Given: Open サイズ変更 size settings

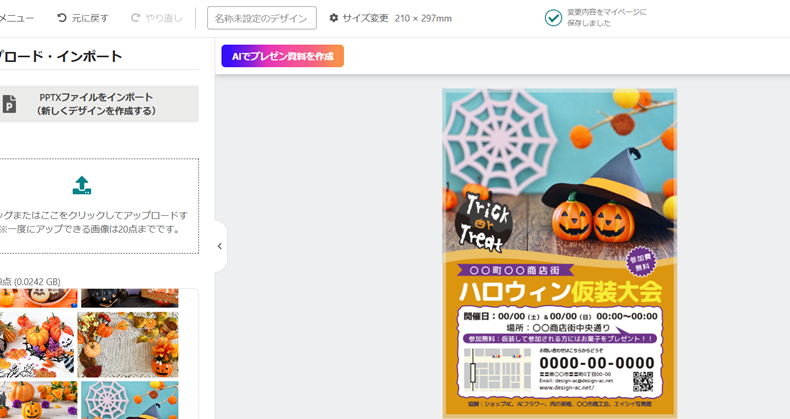Looking at the screenshot, I should click(x=365, y=18).
